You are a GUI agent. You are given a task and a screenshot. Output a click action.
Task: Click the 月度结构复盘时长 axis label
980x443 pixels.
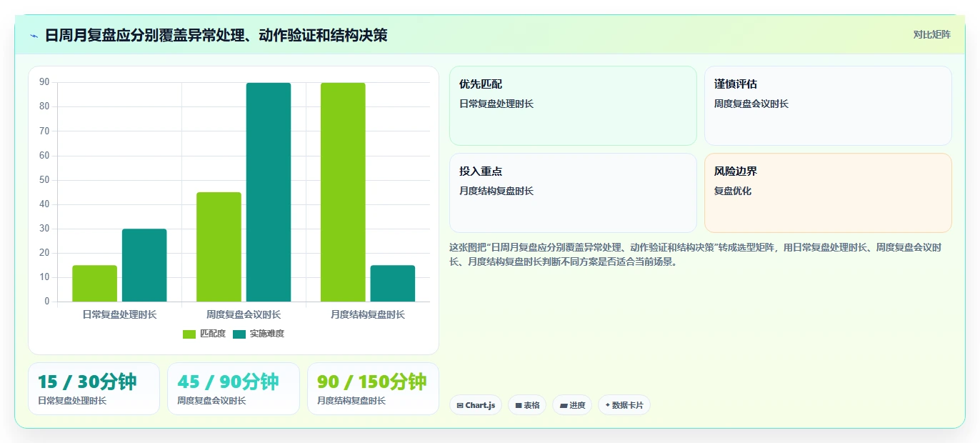pyautogui.click(x=368, y=314)
